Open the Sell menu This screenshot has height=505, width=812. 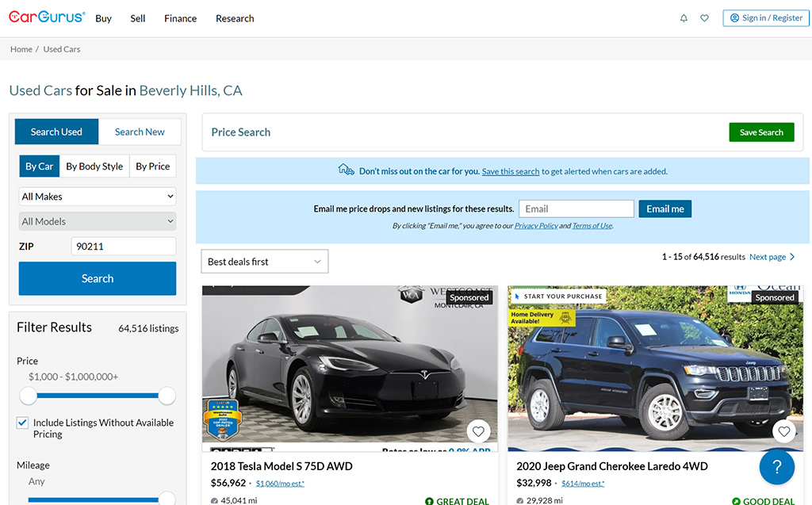[138, 19]
